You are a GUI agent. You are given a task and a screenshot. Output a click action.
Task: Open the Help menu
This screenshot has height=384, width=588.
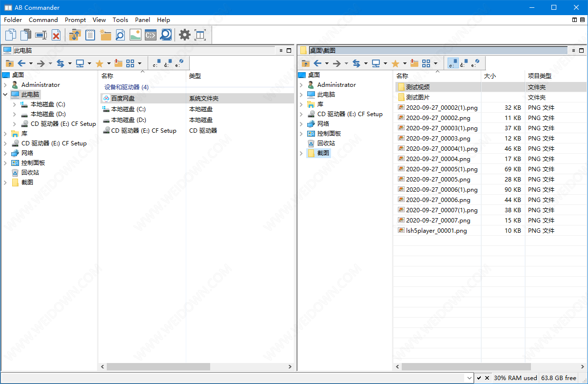pos(163,20)
